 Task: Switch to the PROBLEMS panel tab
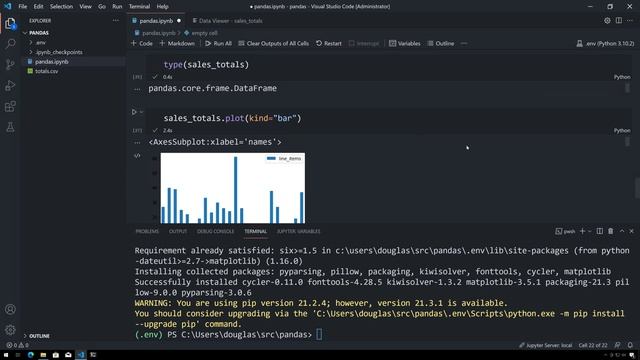(x=147, y=231)
